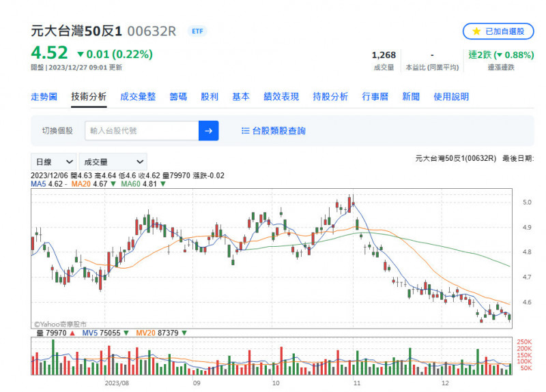Click the 切換個股 label
The width and height of the screenshot is (546, 392).
[x=57, y=131]
